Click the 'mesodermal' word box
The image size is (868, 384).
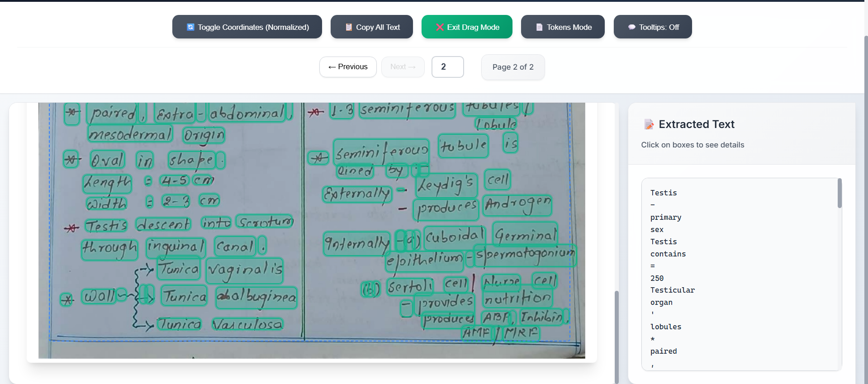130,134
